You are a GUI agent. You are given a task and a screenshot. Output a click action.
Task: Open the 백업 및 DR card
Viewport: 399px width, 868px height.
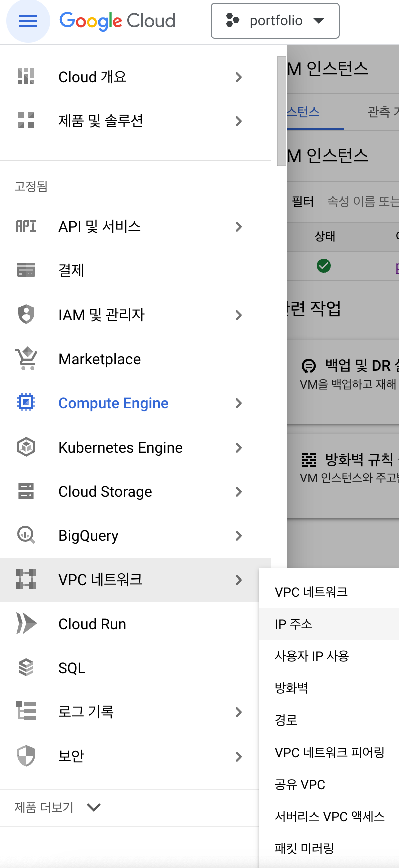click(343, 381)
